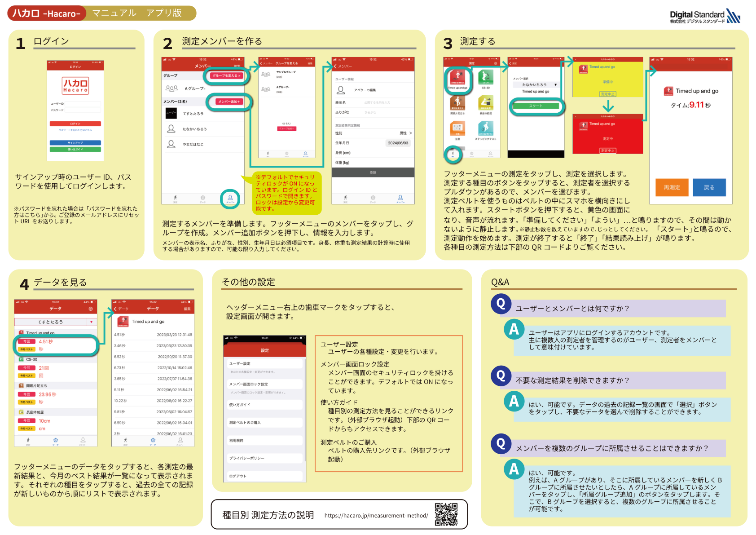The image size is (756, 535).
Task: Tap the メンバー追加+ button
Action: (229, 102)
